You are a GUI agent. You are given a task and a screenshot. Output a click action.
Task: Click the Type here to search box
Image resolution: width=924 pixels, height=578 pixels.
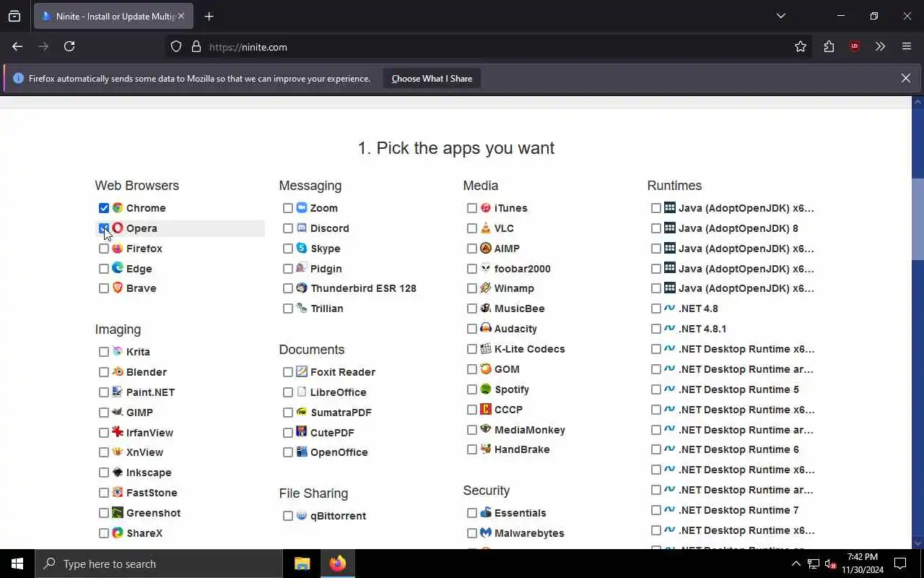tap(159, 564)
